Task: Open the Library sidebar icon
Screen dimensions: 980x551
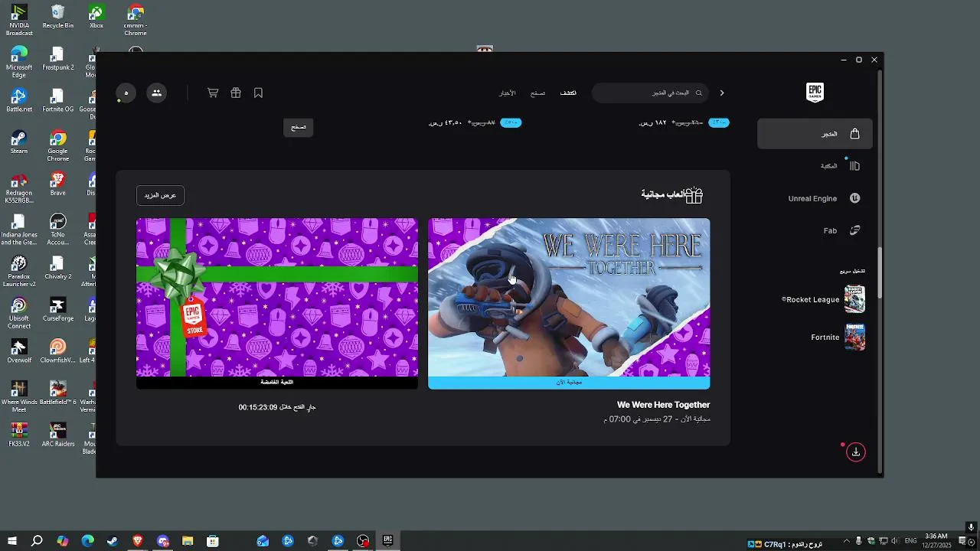Action: pyautogui.click(x=854, y=166)
